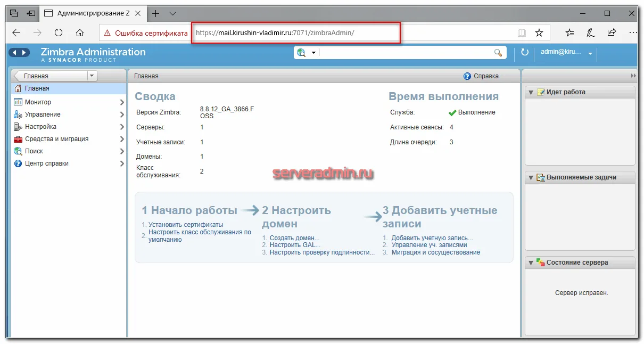644x344 pixels.
Task: Collapse the Выполняемые задачи panel
Action: [x=531, y=177]
